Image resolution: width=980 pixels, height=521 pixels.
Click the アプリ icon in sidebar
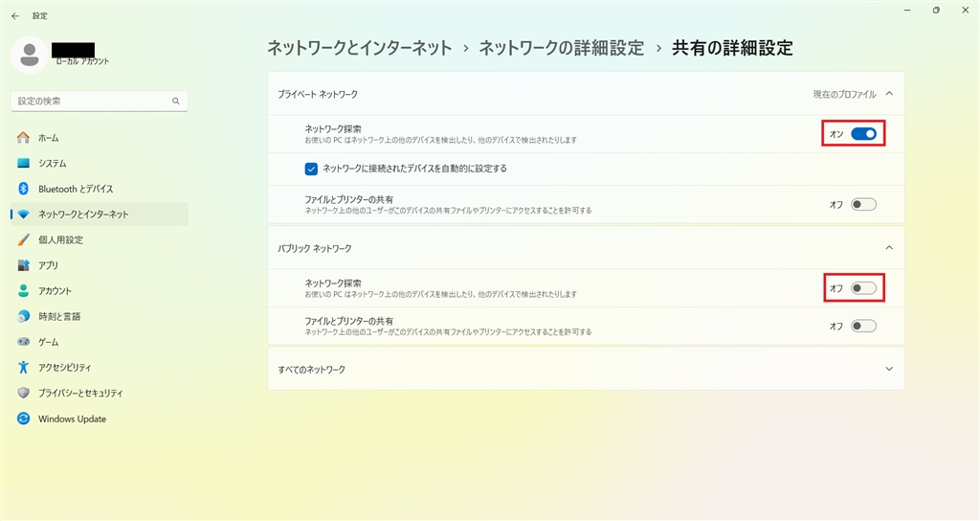coord(24,265)
